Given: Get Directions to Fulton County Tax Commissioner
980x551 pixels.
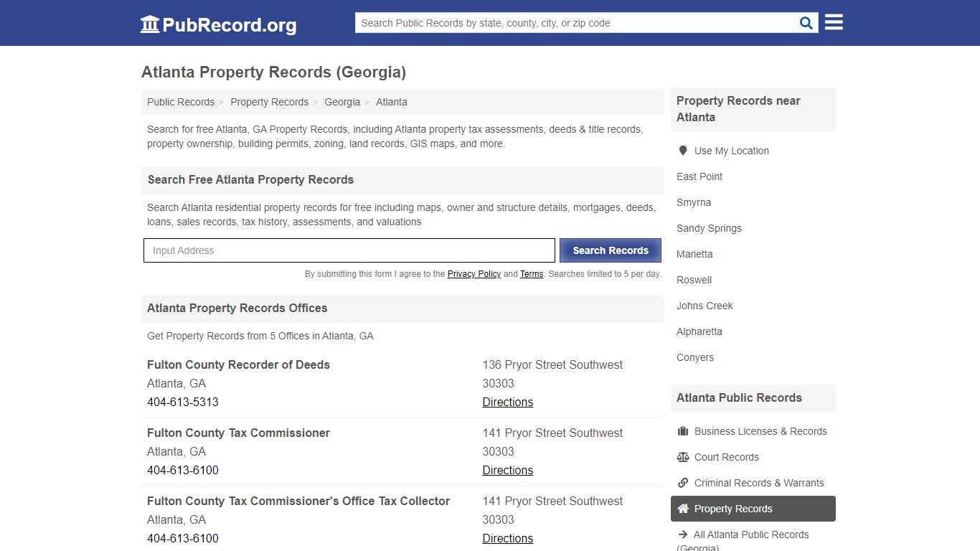Looking at the screenshot, I should [508, 470].
